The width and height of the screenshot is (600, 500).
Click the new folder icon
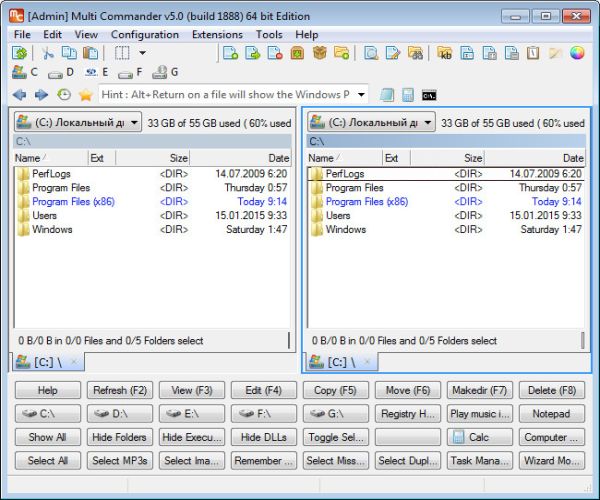click(341, 53)
